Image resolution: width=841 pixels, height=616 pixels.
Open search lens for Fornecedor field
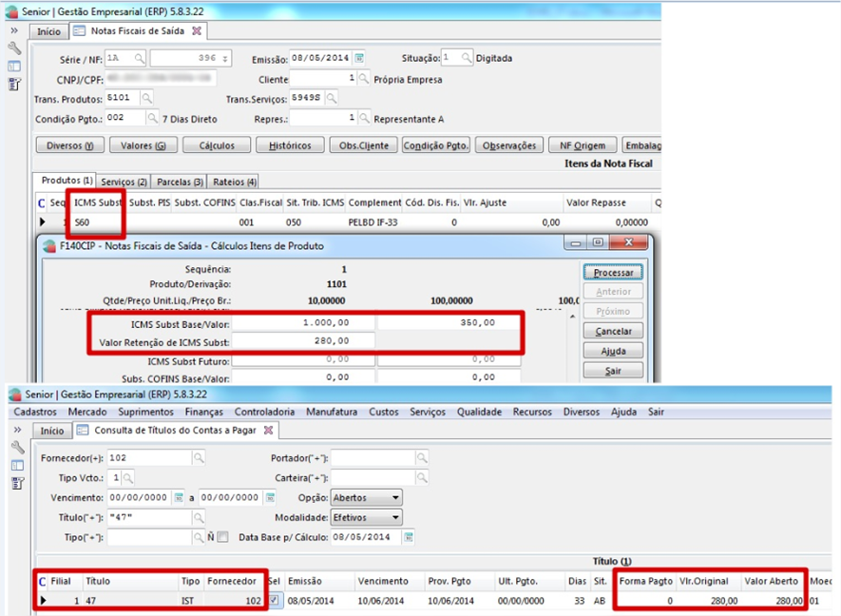pyautogui.click(x=199, y=457)
